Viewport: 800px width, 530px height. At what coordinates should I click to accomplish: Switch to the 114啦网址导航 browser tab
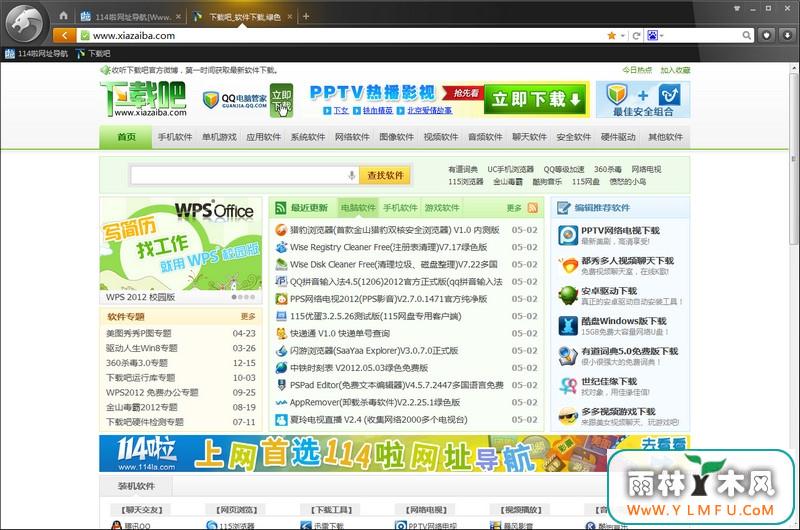(131, 17)
